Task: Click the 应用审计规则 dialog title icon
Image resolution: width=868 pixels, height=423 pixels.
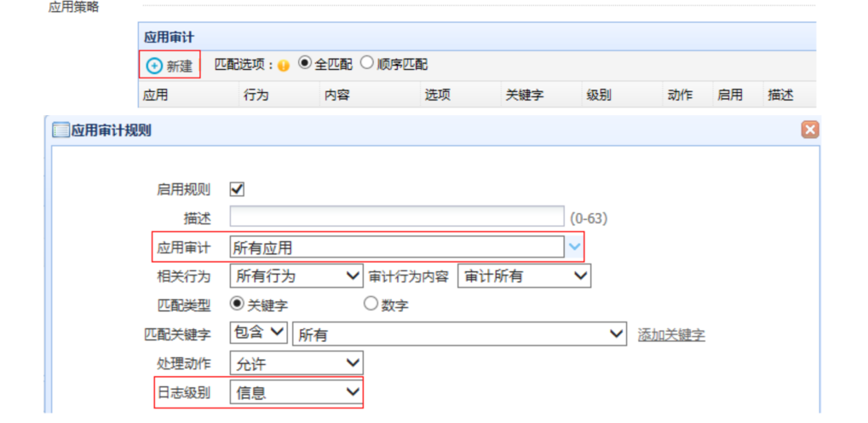Action: pyautogui.click(x=60, y=130)
